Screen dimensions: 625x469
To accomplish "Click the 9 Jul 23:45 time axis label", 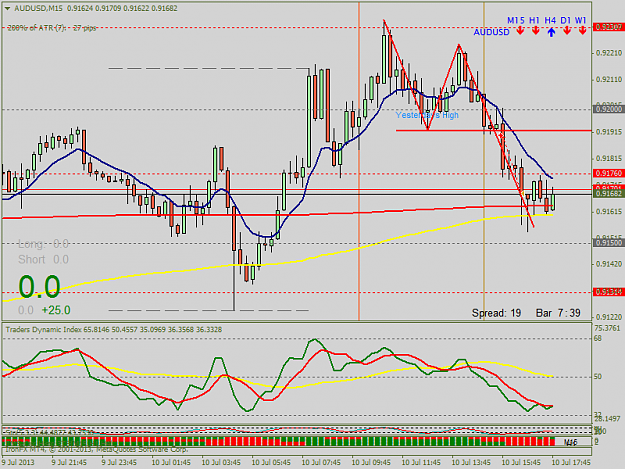I will pyautogui.click(x=119, y=463).
